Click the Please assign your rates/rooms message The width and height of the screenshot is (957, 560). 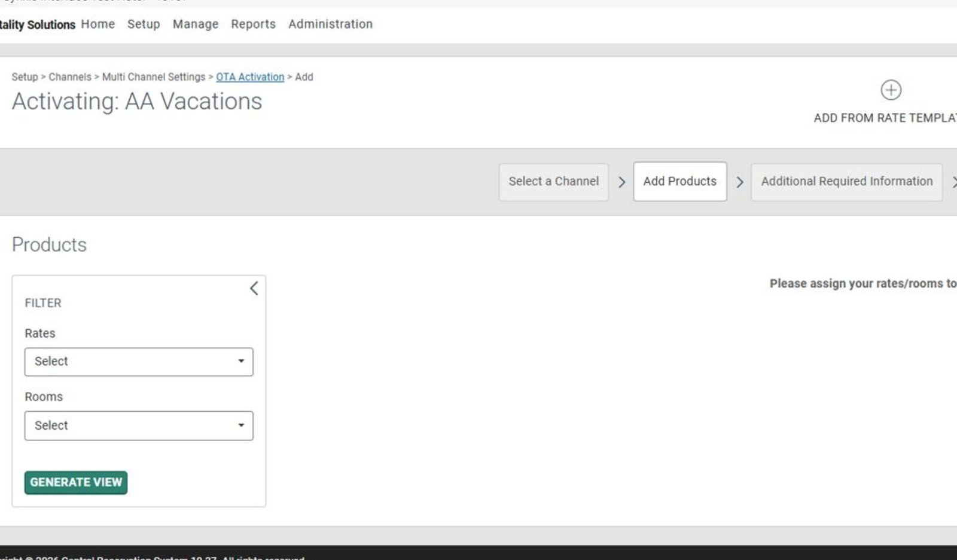[863, 283]
